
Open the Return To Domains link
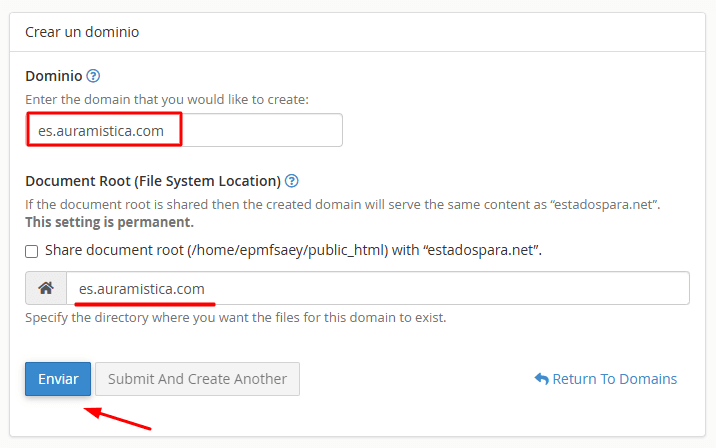[x=614, y=379]
